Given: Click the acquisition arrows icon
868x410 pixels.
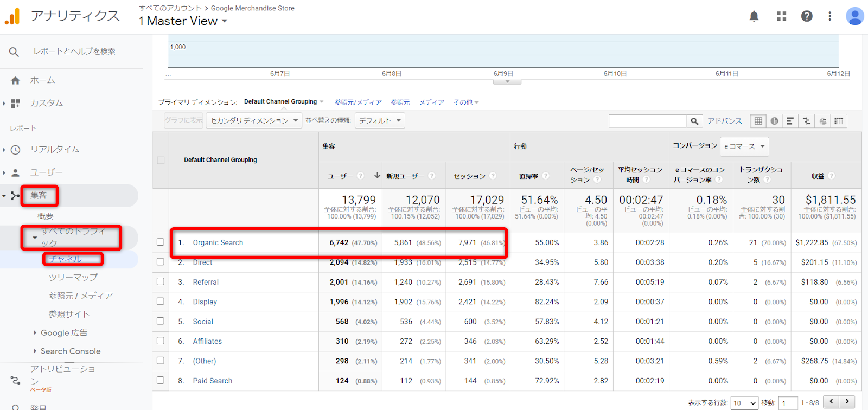Looking at the screenshot, I should (15, 196).
